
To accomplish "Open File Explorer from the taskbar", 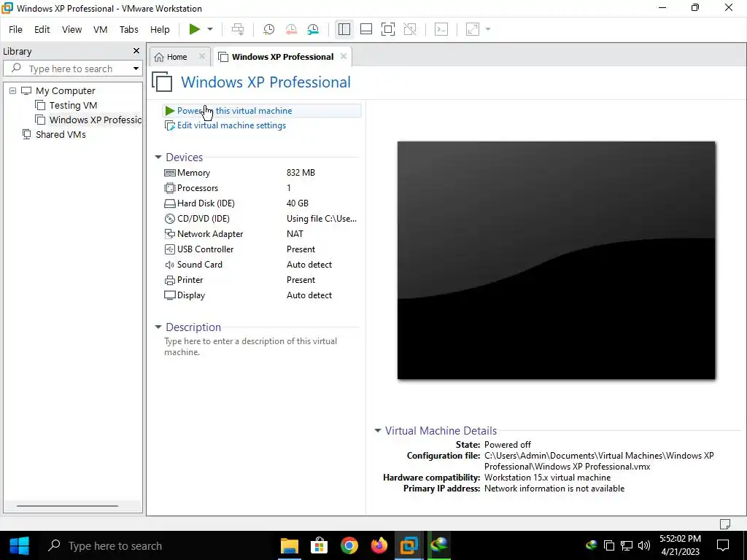I will pos(289,545).
